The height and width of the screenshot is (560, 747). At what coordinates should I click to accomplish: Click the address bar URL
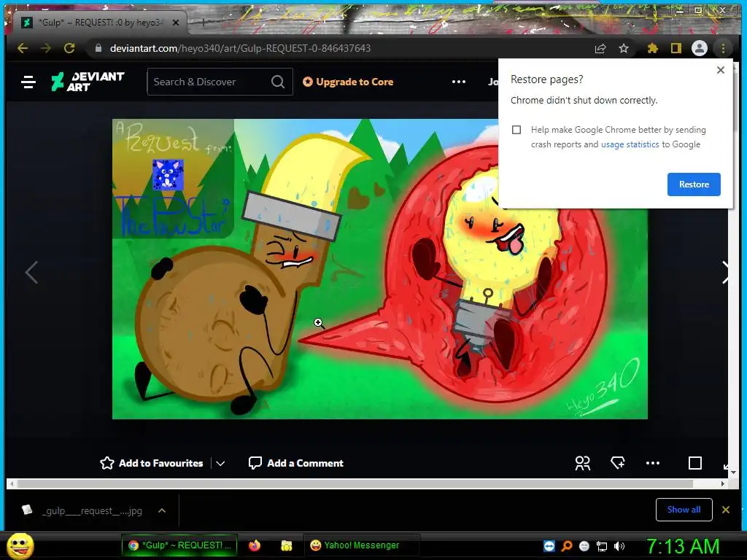click(x=240, y=48)
